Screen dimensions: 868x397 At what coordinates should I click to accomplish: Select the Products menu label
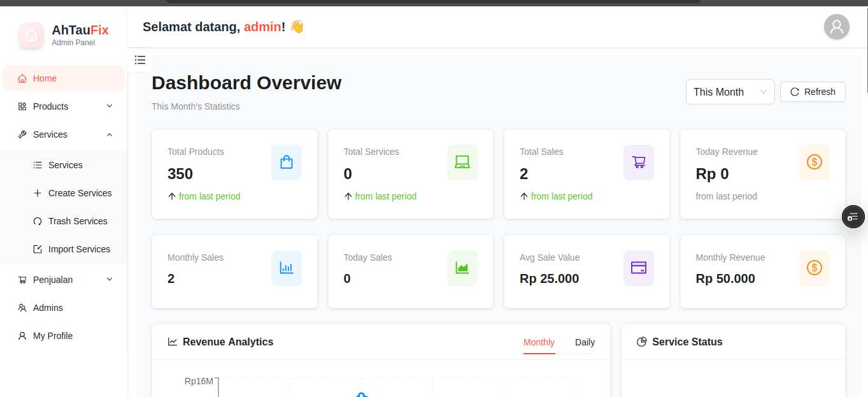click(x=51, y=106)
